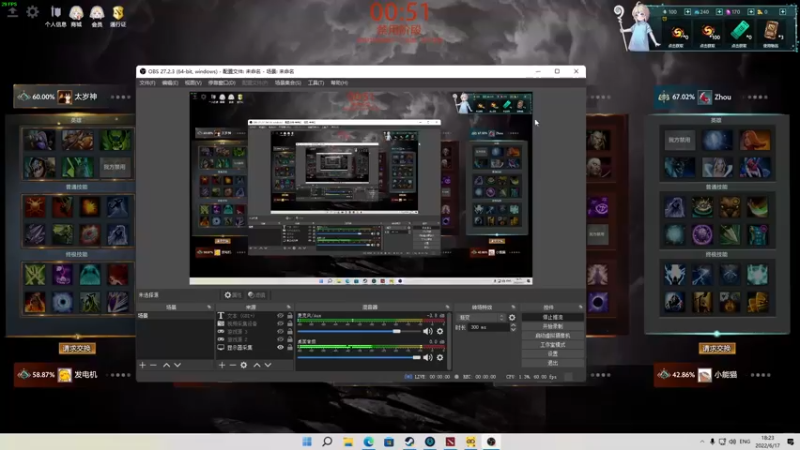Click the 开始录制 start recording button
800x450 pixels.
(553, 327)
